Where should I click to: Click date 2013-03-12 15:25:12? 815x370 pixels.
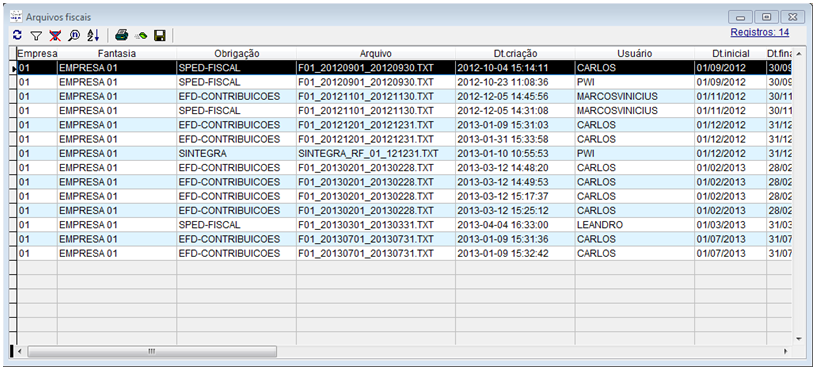[515, 210]
